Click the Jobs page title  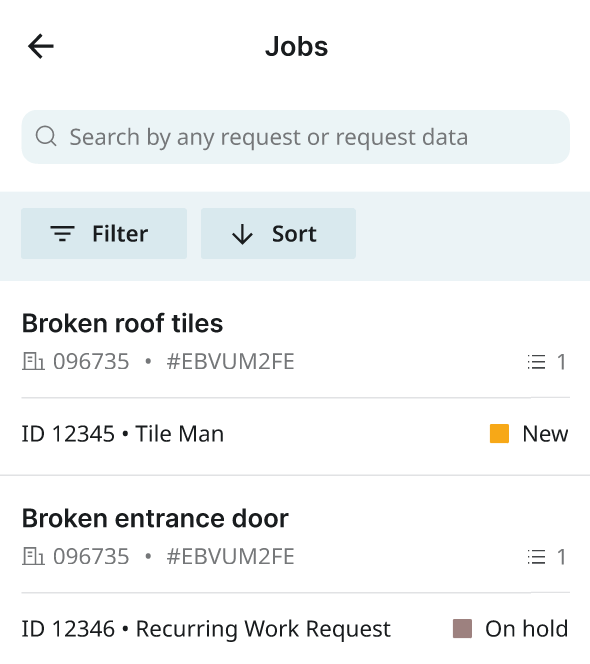click(x=296, y=46)
